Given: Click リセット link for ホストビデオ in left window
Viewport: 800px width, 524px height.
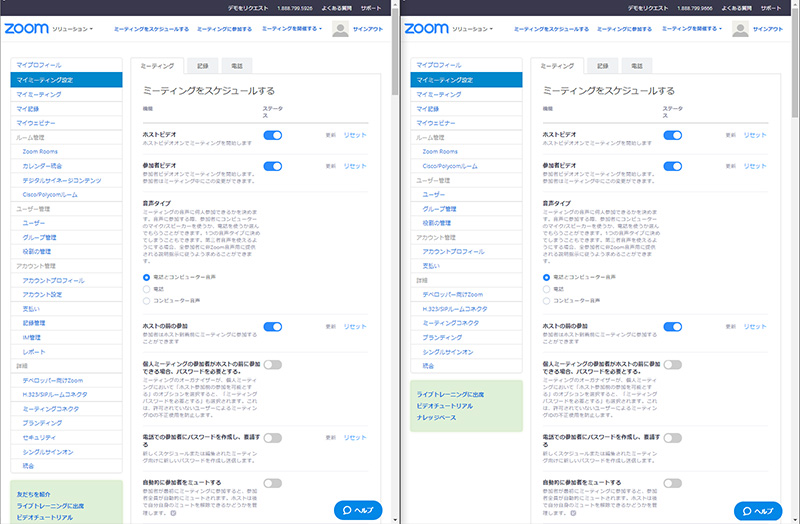Looking at the screenshot, I should pos(355,134).
